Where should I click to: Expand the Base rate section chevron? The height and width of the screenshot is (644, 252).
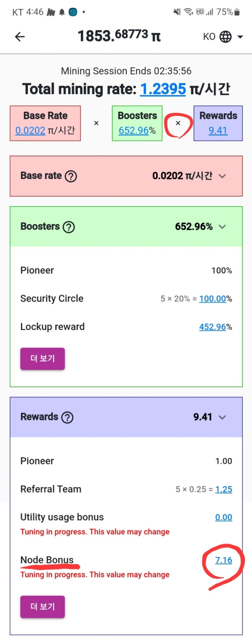tap(222, 176)
